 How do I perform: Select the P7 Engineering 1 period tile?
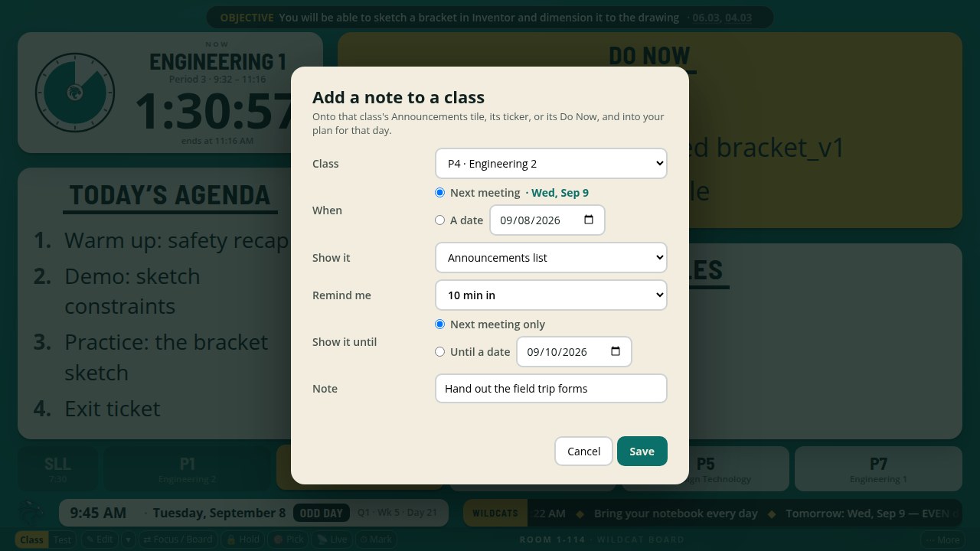(x=878, y=468)
